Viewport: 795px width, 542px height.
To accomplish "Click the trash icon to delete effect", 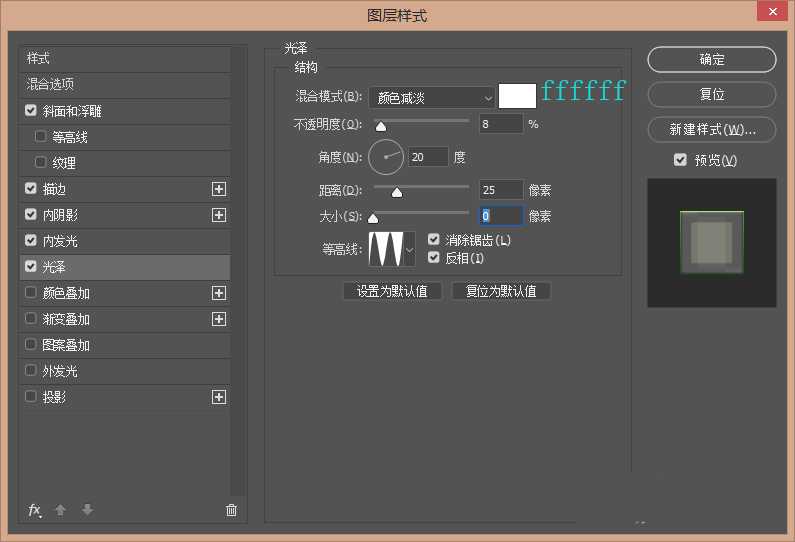I will click(232, 510).
